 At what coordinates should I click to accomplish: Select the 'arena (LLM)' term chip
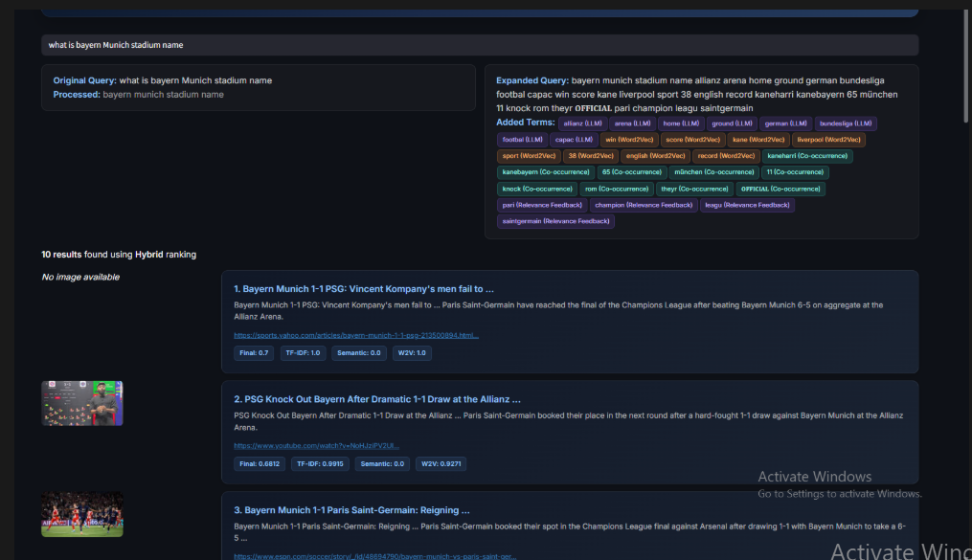coord(632,123)
